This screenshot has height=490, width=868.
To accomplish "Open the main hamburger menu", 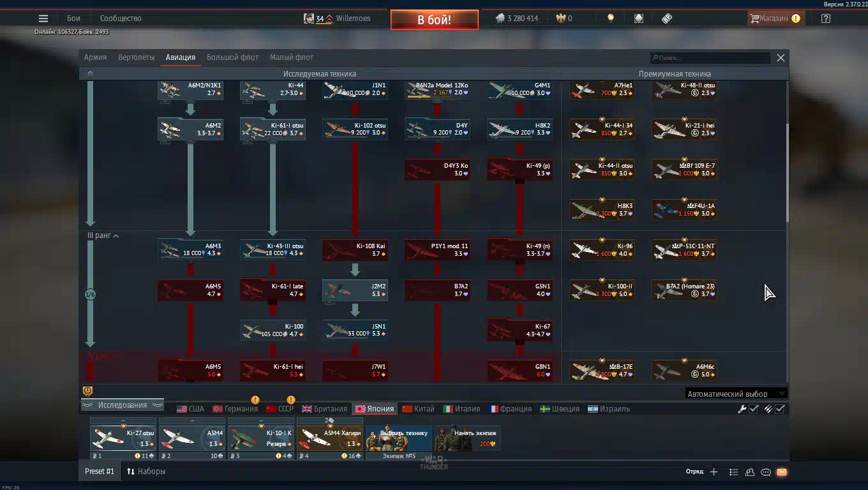I will [x=43, y=19].
